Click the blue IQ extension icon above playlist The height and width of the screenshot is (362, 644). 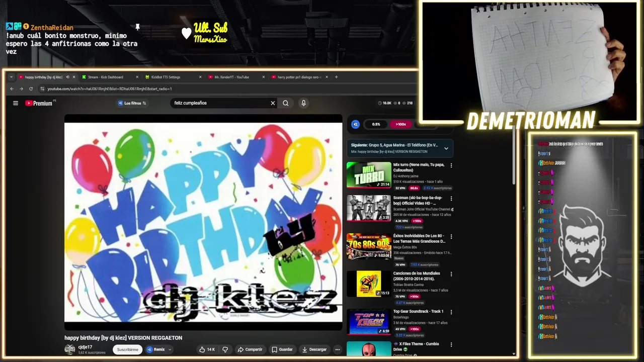pyautogui.click(x=356, y=124)
